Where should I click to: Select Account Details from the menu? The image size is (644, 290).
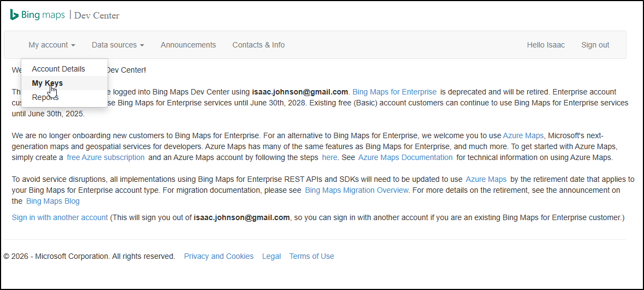(x=58, y=69)
